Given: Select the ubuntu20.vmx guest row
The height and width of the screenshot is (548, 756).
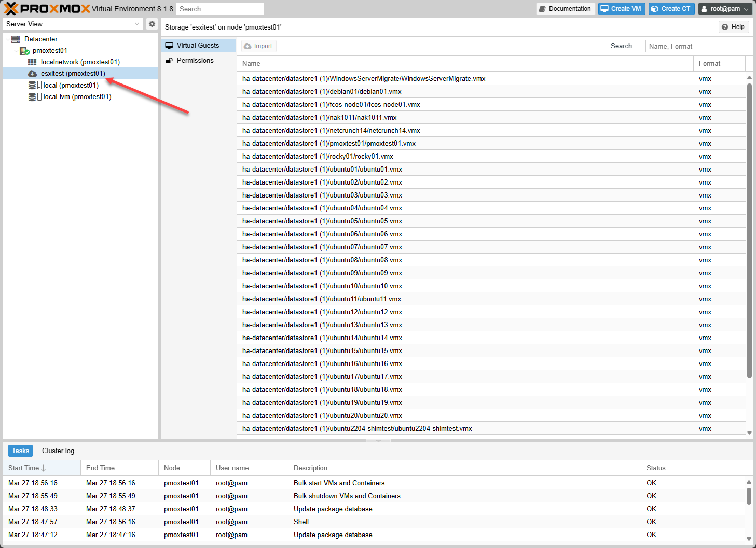Looking at the screenshot, I should coord(491,416).
